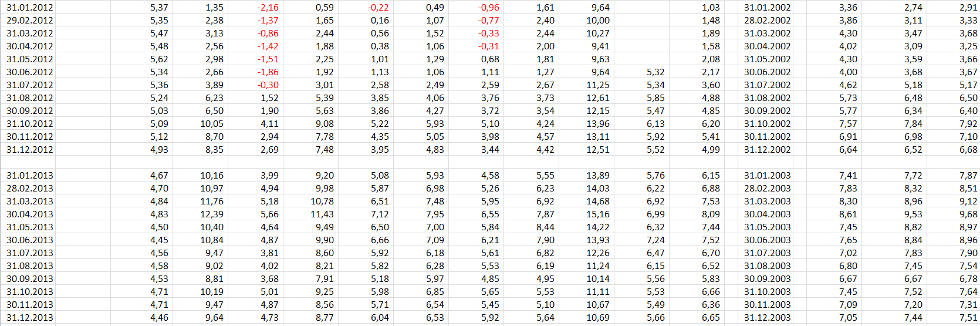
Task: Select the cell with value 11,43
Action: pos(322,214)
